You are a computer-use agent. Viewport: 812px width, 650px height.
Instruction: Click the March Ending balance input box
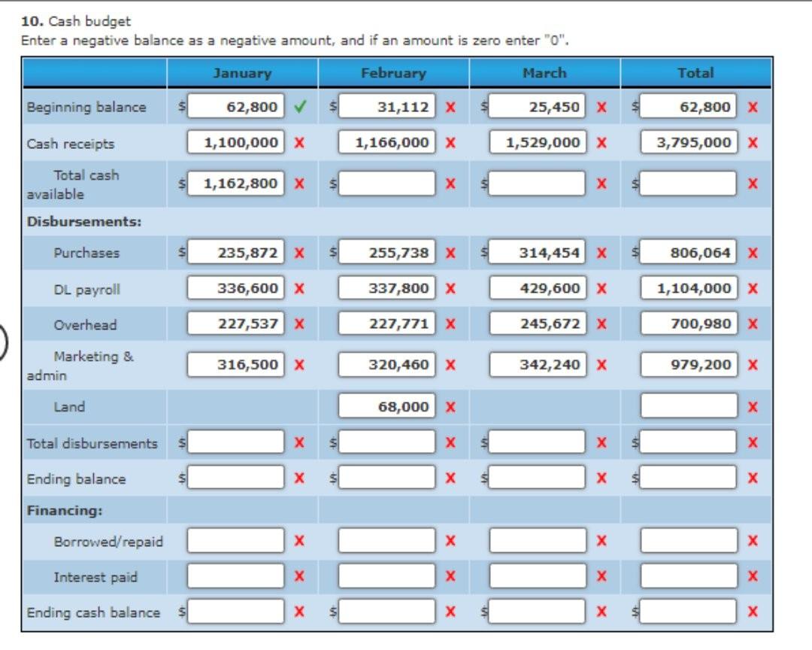(537, 478)
